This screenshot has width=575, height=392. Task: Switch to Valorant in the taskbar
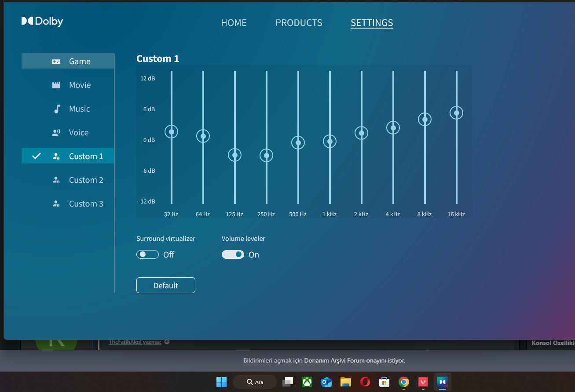pos(423,382)
